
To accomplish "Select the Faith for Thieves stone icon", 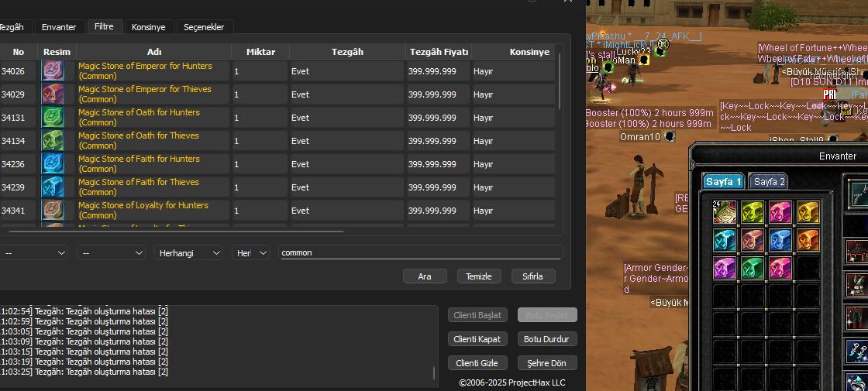I will pyautogui.click(x=53, y=187).
